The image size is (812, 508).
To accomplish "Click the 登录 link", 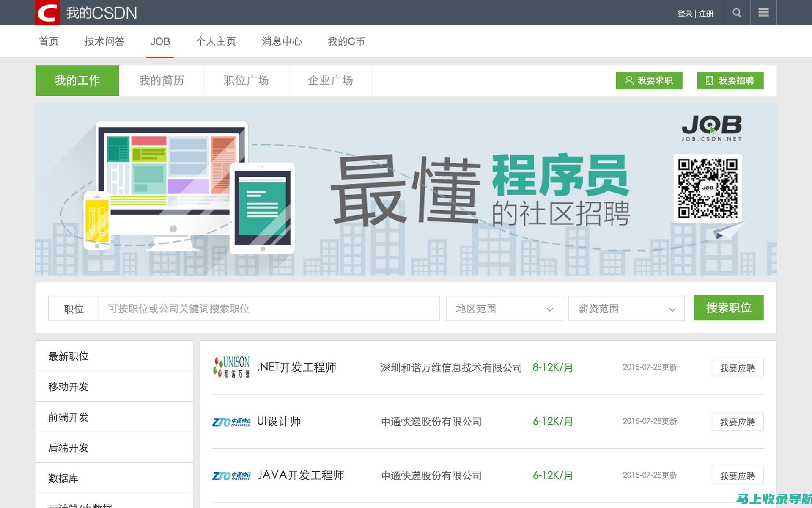I will (685, 14).
